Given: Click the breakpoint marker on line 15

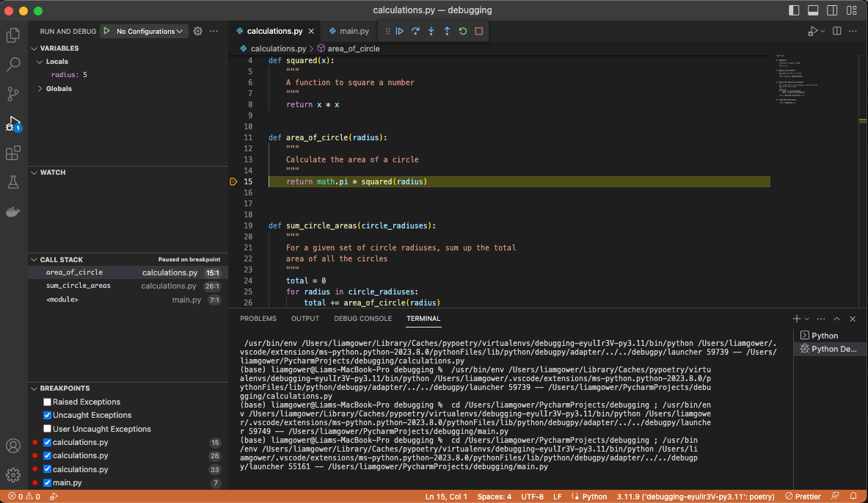Looking at the screenshot, I should (233, 181).
